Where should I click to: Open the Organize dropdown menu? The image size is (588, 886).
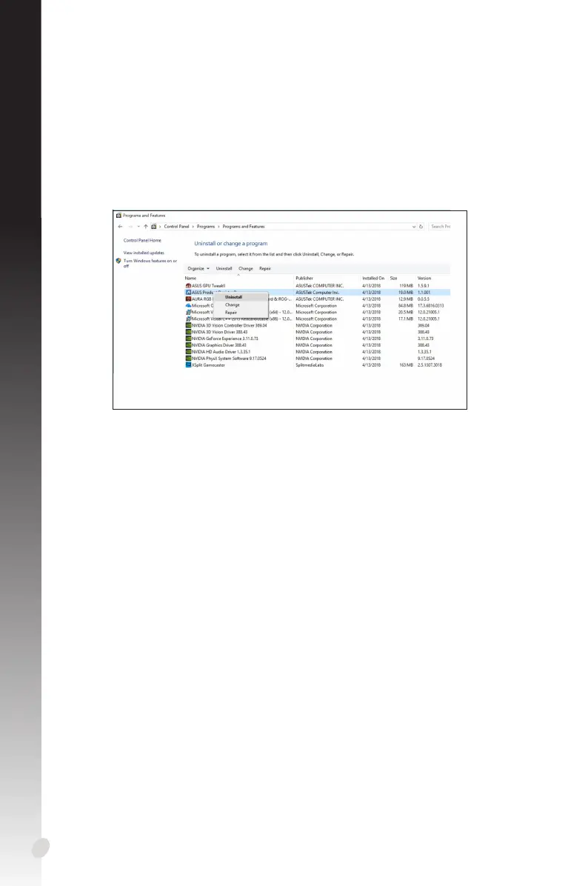(198, 269)
